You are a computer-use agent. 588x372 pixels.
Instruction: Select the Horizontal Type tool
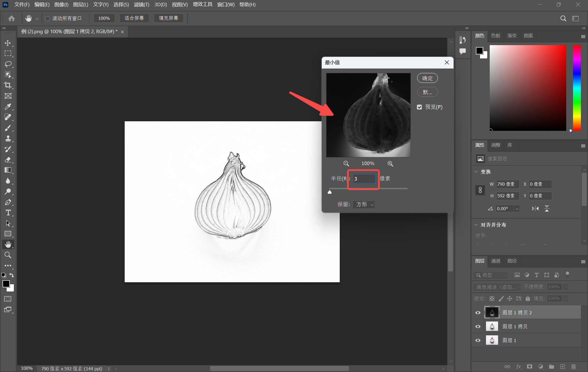pos(8,213)
